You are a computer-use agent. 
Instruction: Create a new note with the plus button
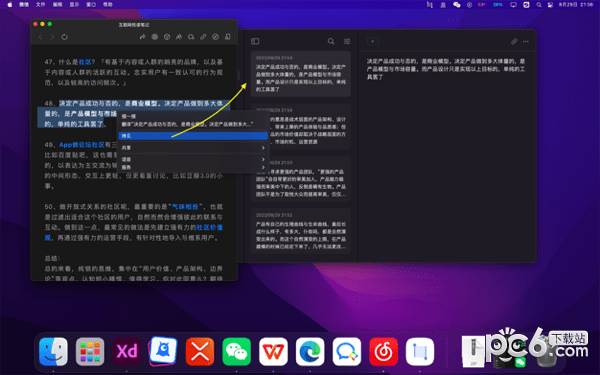pyautogui.click(x=372, y=41)
